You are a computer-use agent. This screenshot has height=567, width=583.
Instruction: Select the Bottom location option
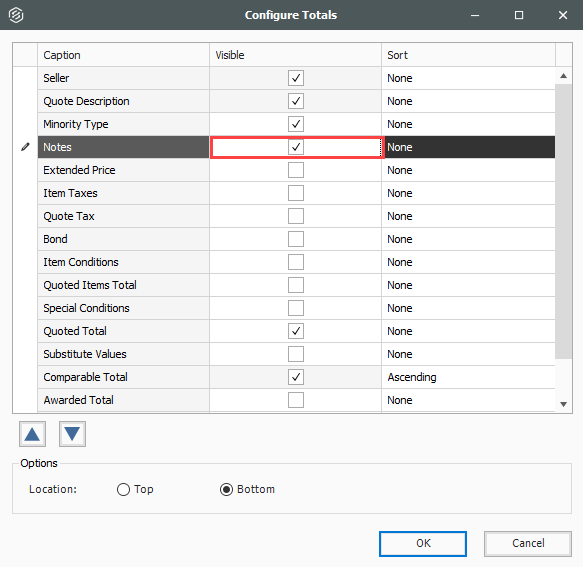pos(226,489)
